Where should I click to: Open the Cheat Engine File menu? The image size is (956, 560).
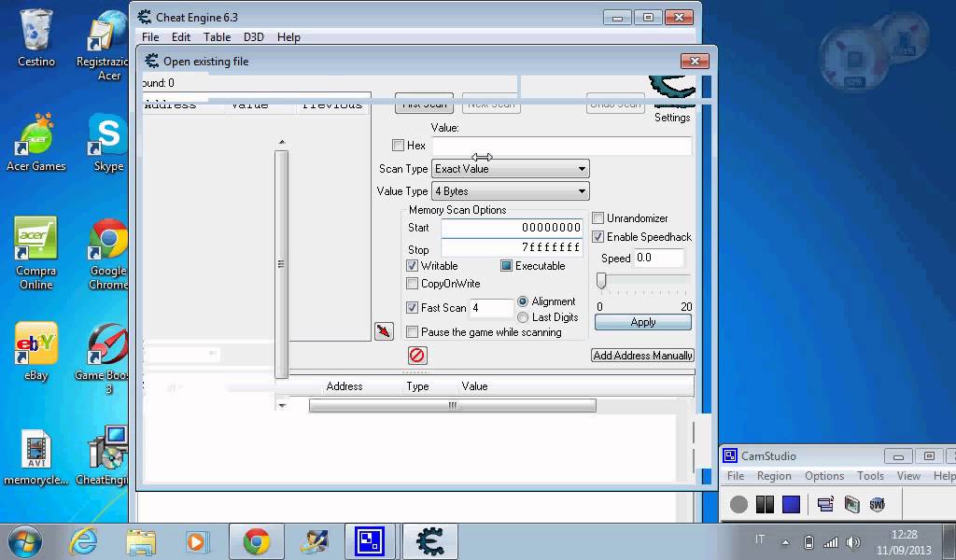pos(150,37)
